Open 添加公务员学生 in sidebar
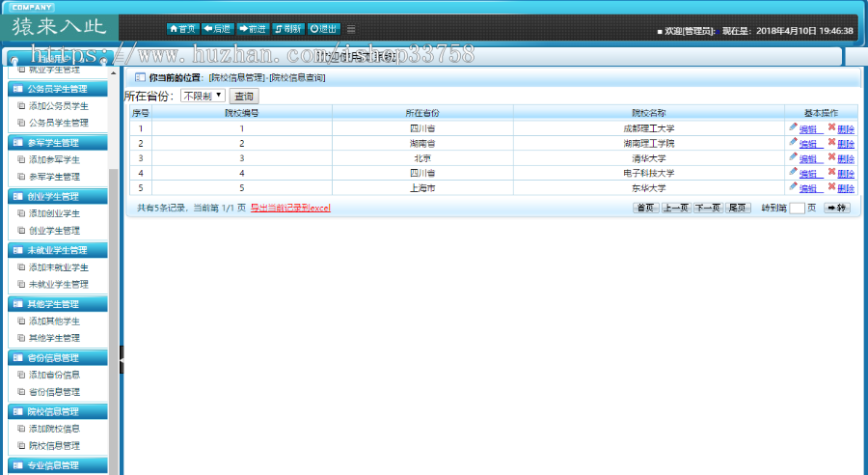The height and width of the screenshot is (475, 868). pyautogui.click(x=59, y=106)
